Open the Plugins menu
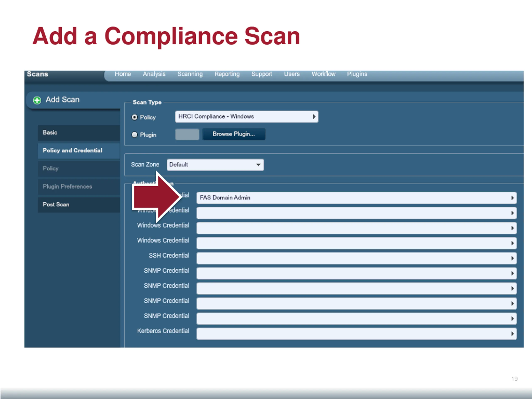Screen dimensions: 532x399 pyautogui.click(x=357, y=74)
